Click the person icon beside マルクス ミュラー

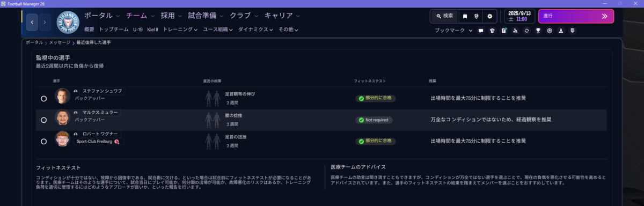(76, 113)
